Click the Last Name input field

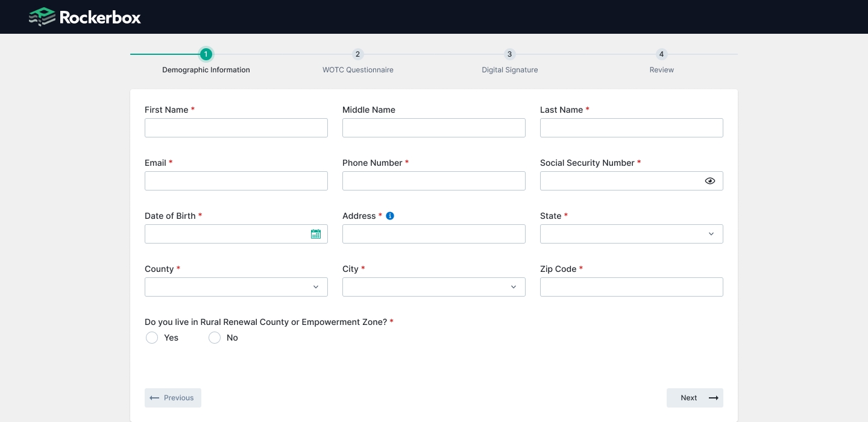(x=631, y=128)
